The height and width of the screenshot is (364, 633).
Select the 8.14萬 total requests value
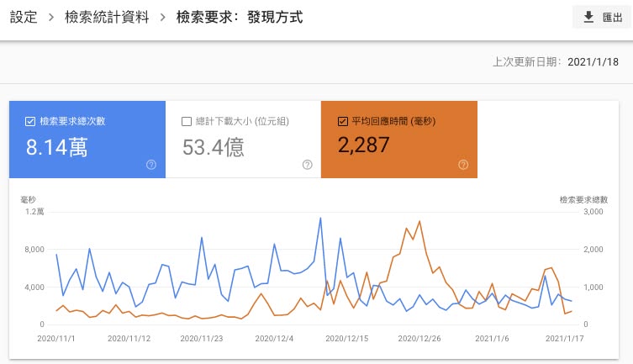click(56, 147)
